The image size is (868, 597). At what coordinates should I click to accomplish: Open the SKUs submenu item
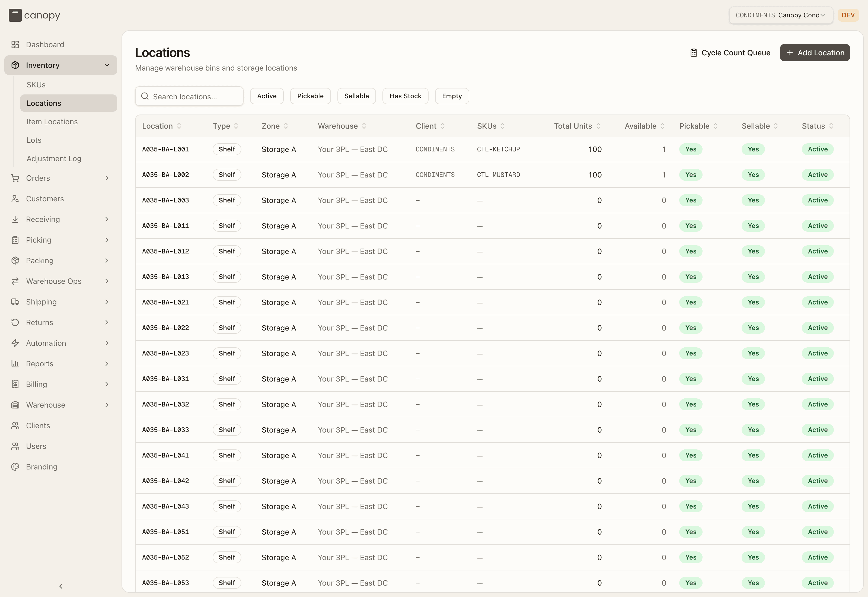[x=68, y=85]
